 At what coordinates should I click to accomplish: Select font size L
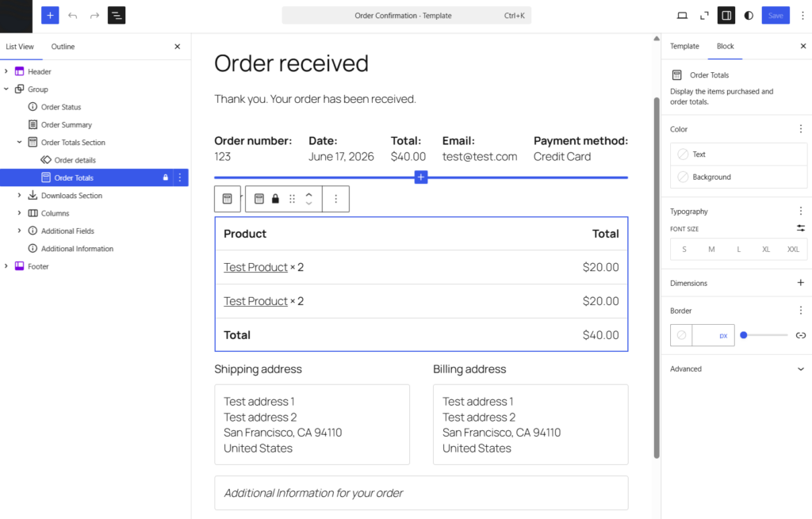tap(738, 250)
